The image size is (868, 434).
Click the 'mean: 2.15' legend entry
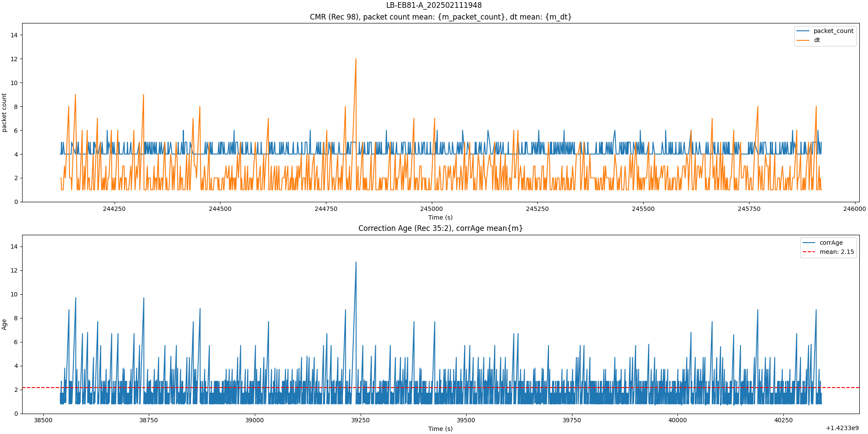[x=836, y=252]
